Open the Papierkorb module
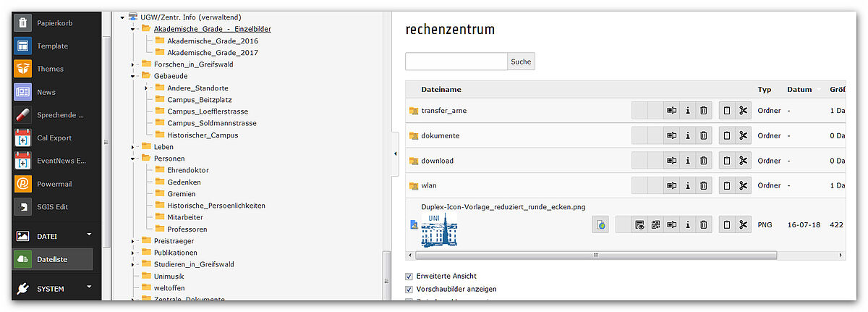The height and width of the screenshot is (312, 868). point(55,23)
